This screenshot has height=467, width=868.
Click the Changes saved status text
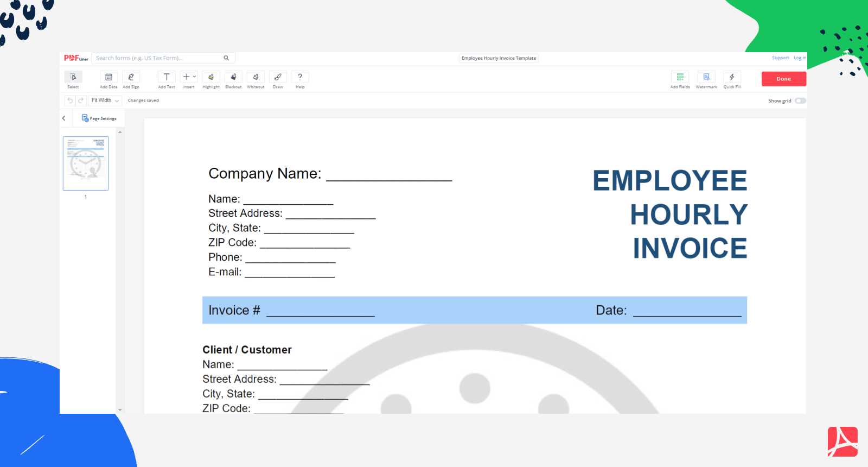[143, 100]
